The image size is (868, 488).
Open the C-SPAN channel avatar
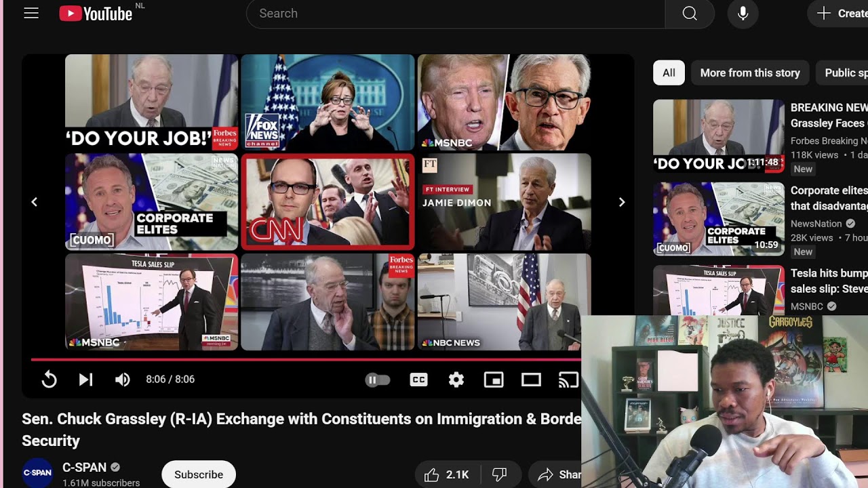pyautogui.click(x=37, y=472)
